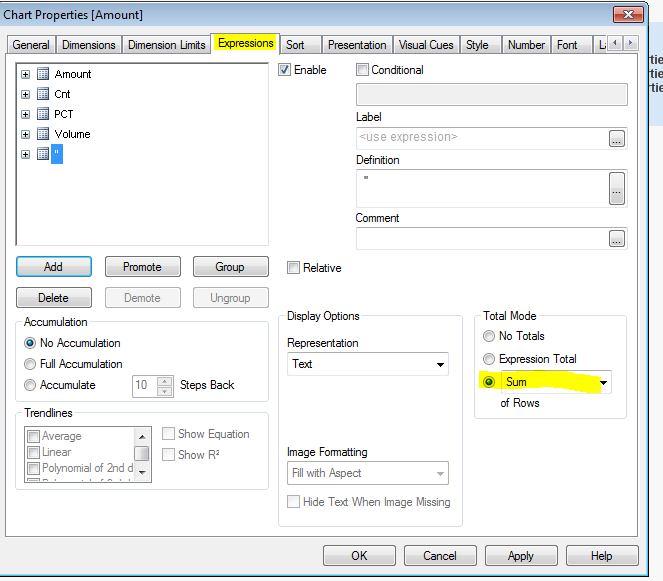
Task: Click the Apply button
Action: click(x=521, y=556)
